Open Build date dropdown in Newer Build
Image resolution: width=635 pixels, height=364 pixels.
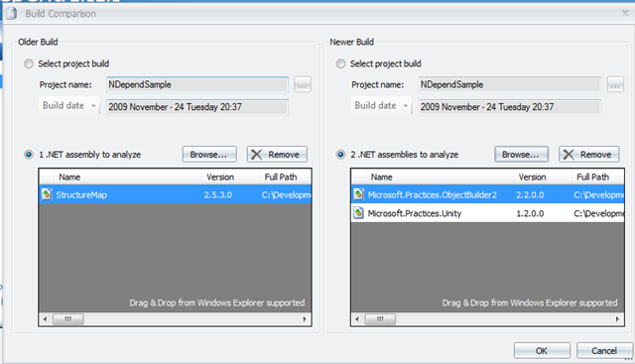click(381, 106)
